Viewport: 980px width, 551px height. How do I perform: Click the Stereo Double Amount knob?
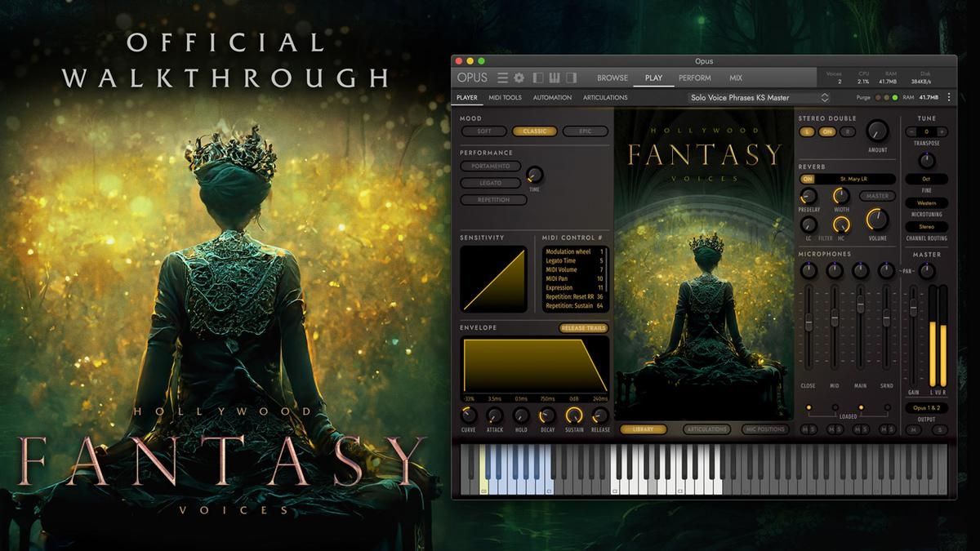pos(877,131)
